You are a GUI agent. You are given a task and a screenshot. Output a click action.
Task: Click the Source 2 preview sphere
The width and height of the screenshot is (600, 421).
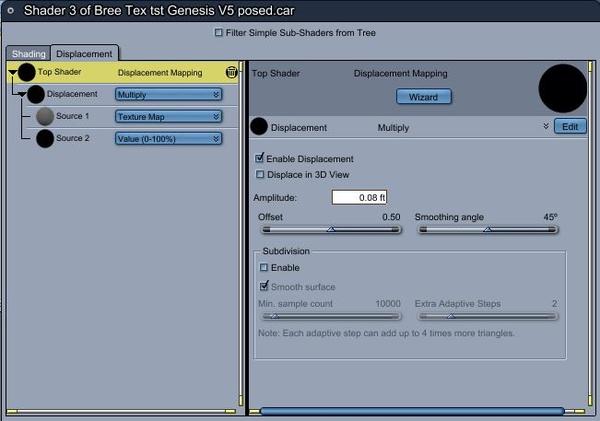(x=45, y=139)
